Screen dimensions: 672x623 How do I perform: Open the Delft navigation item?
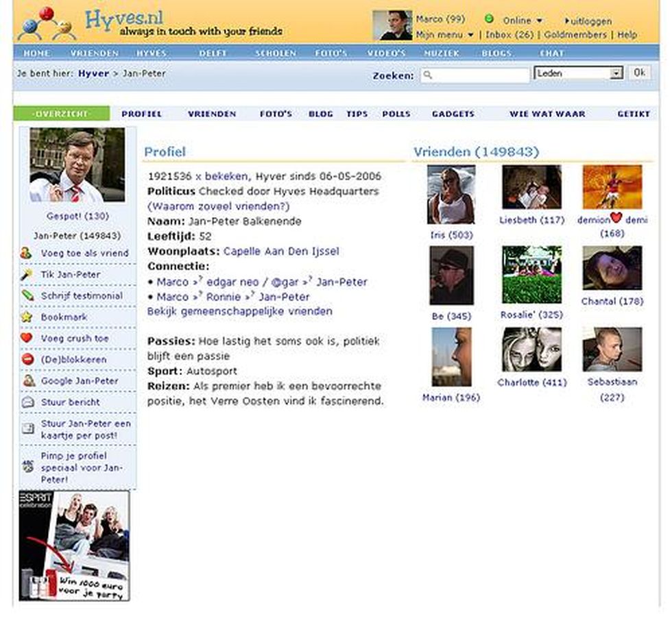(213, 53)
